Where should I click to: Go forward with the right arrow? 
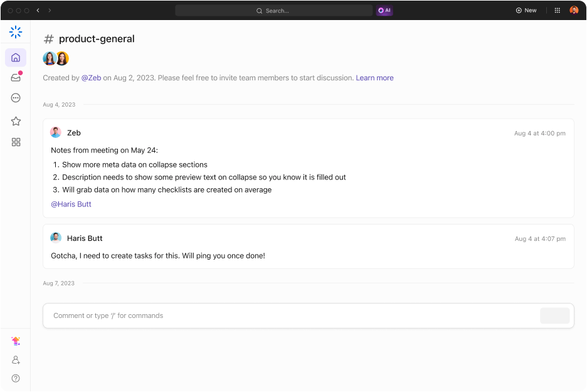(x=50, y=11)
